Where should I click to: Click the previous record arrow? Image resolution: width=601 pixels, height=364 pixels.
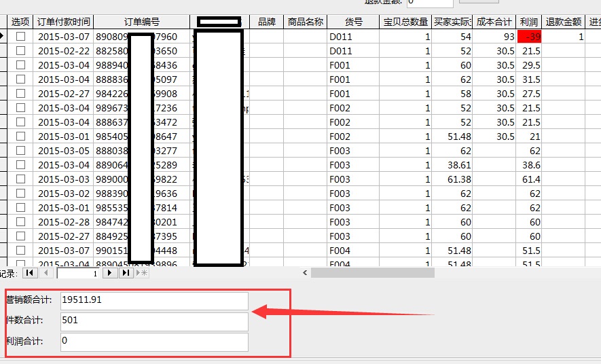[x=46, y=273]
